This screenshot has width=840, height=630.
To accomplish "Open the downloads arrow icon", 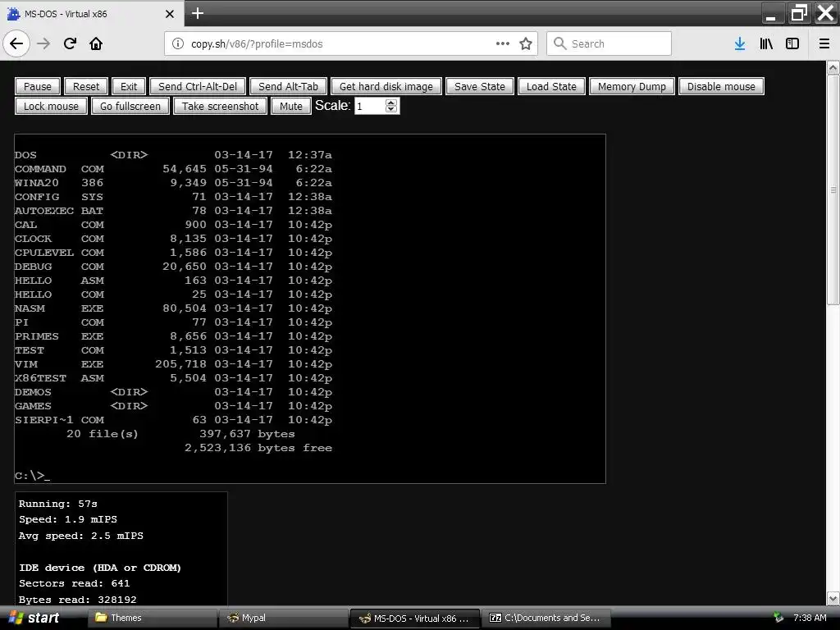I will point(740,44).
